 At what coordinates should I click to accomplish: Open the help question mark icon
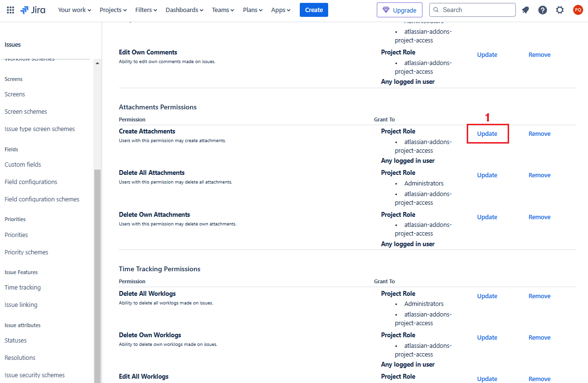543,10
